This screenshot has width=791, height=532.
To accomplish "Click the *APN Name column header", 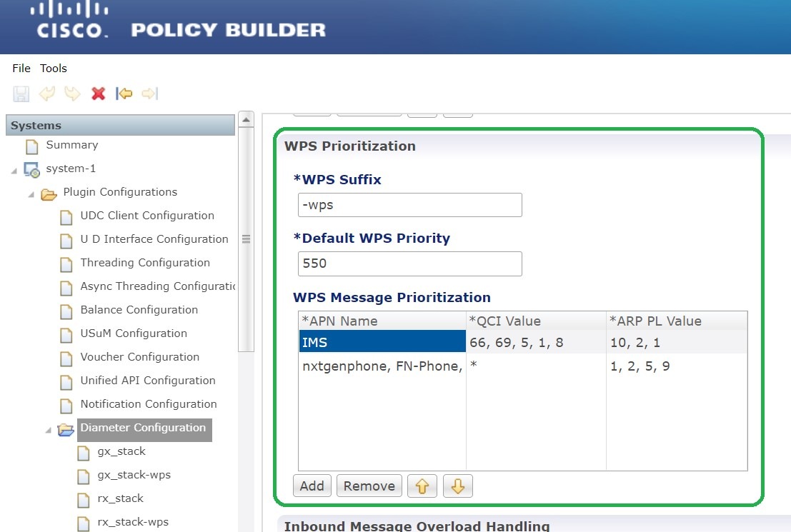I will click(x=382, y=321).
